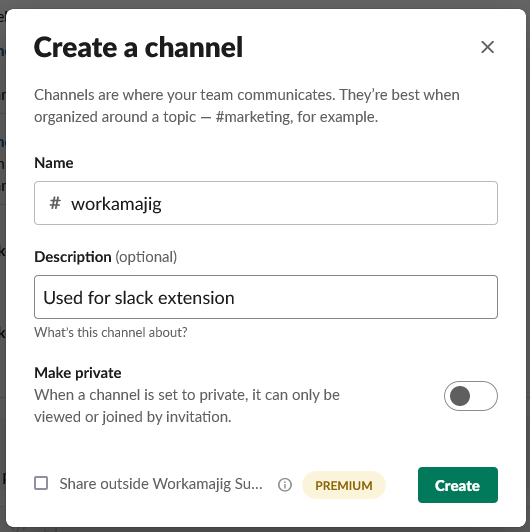This screenshot has height=532, width=530.
Task: Click the private channel invitation explanation text
Action: coord(187,406)
